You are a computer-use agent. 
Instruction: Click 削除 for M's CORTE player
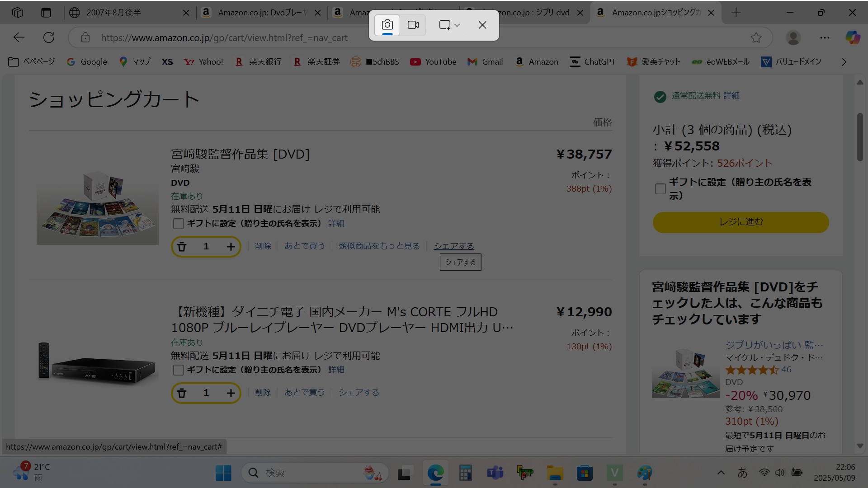coord(263,392)
